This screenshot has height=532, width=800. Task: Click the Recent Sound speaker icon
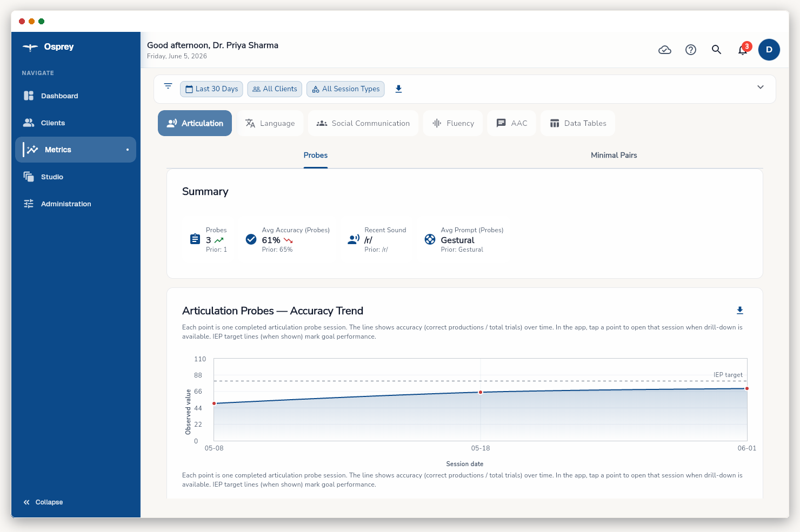click(354, 239)
